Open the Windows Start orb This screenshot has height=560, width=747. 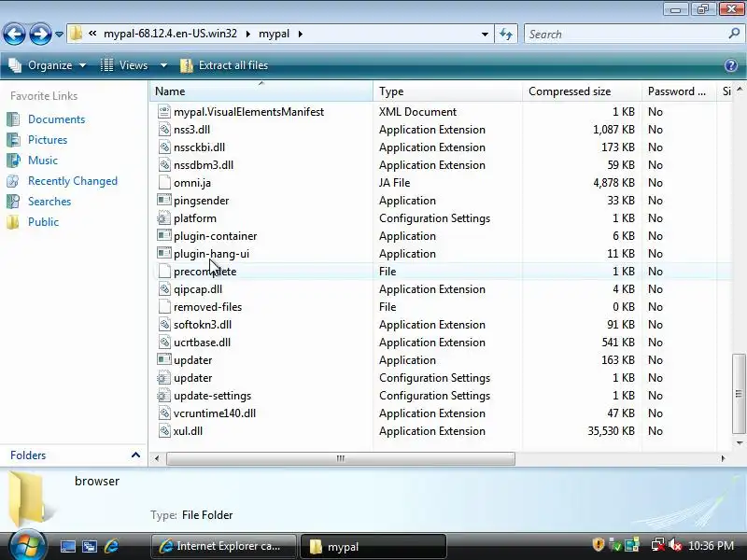pos(27,545)
